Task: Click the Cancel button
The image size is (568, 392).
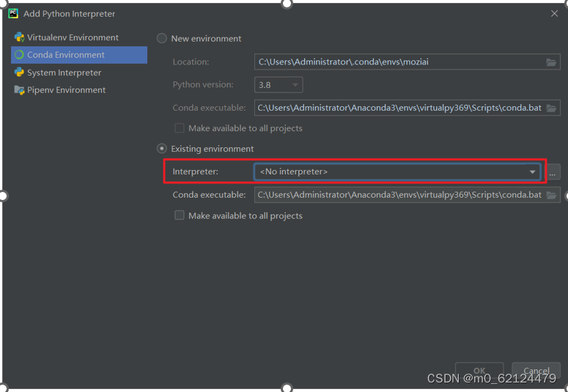Action: click(x=536, y=370)
